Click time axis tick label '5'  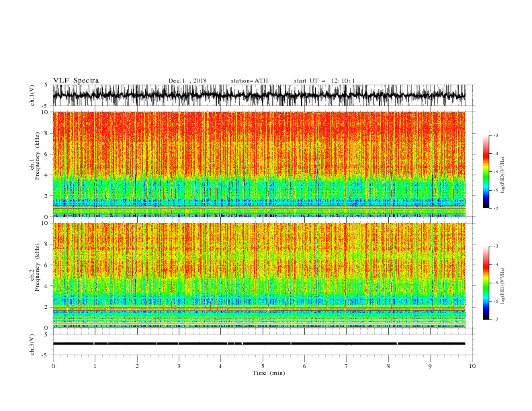[x=263, y=366]
